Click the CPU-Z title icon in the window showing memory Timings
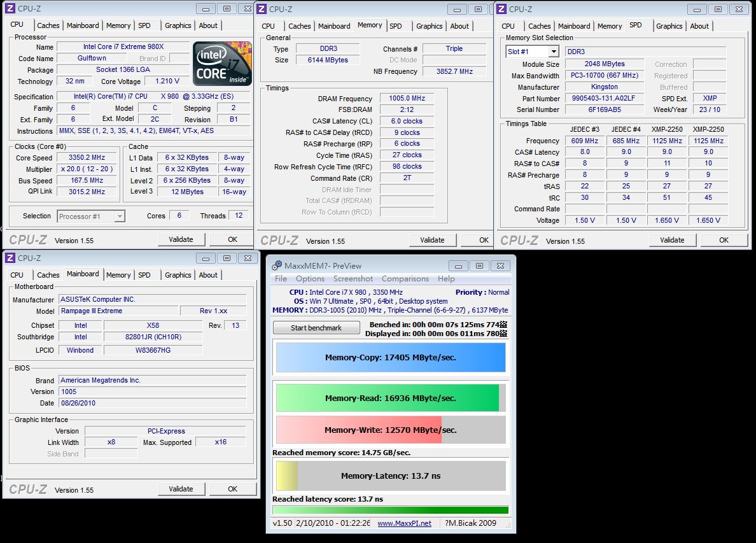This screenshot has height=543, width=756. click(x=262, y=9)
